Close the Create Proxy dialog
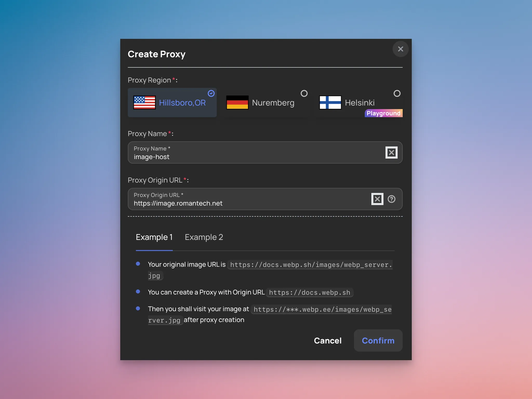Screen dimensions: 532x399 400,49
